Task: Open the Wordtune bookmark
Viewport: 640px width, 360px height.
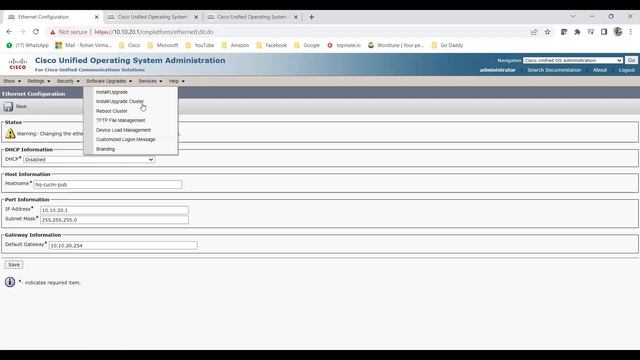Action: click(396, 45)
